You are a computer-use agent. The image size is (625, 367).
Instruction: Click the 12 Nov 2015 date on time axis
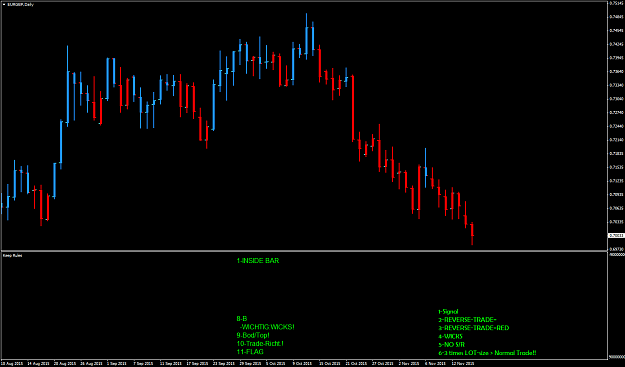(464, 364)
